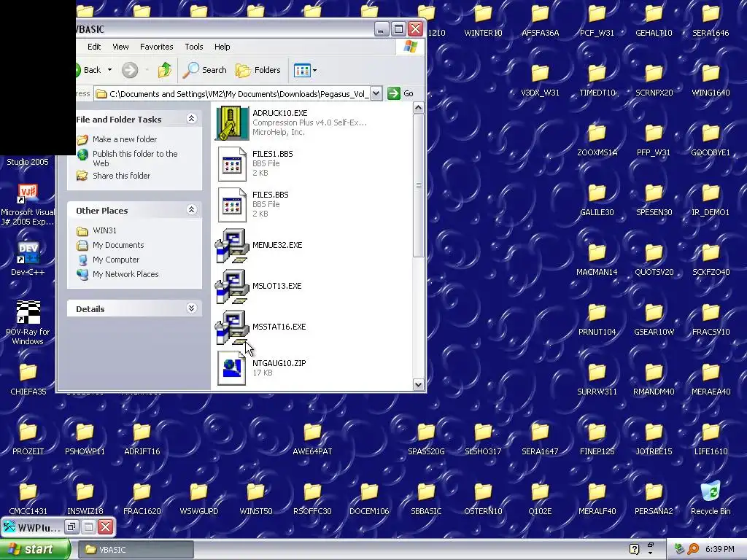Open the Edit menu

pyautogui.click(x=94, y=47)
